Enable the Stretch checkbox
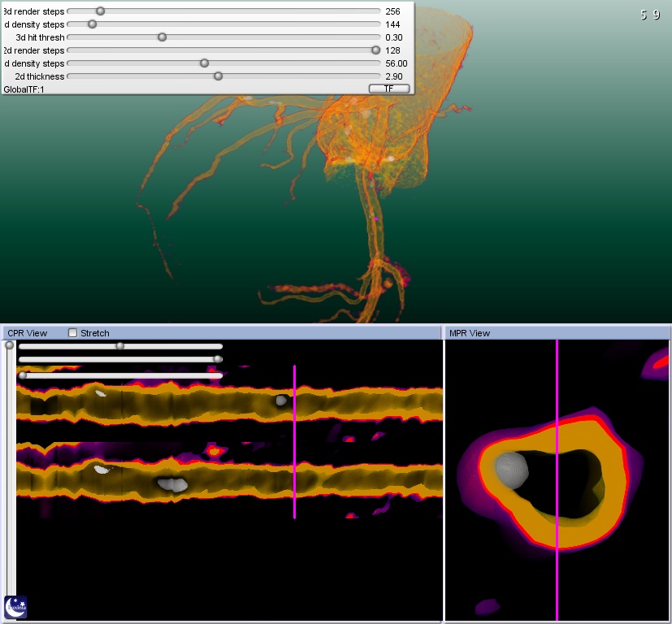Viewport: 672px width, 624px height. point(73,333)
